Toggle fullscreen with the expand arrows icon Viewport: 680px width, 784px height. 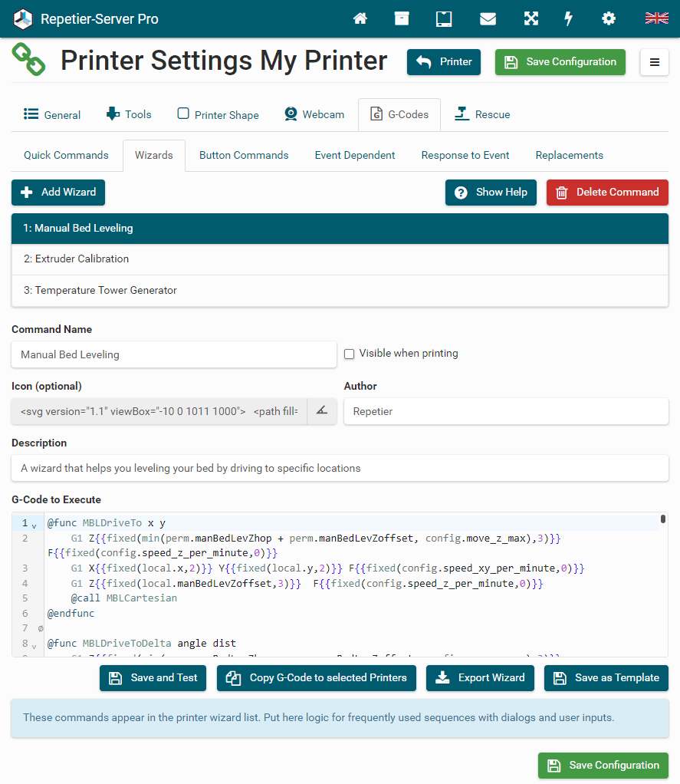pos(531,19)
